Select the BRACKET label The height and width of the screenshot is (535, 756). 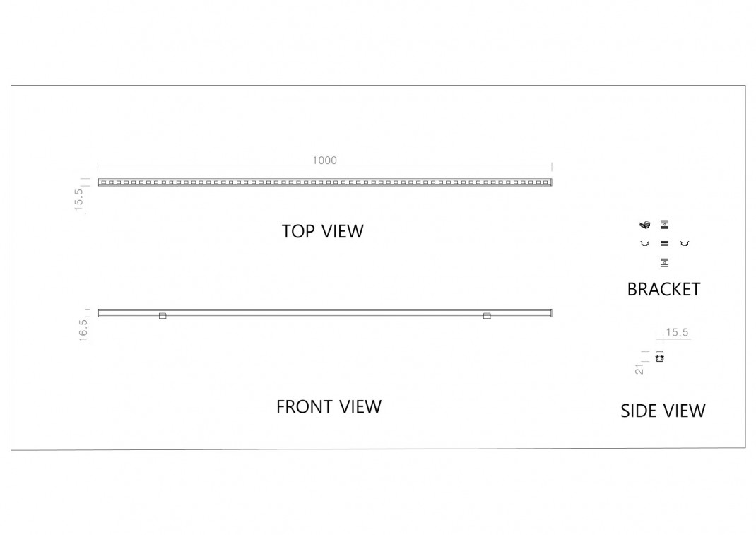tap(663, 290)
